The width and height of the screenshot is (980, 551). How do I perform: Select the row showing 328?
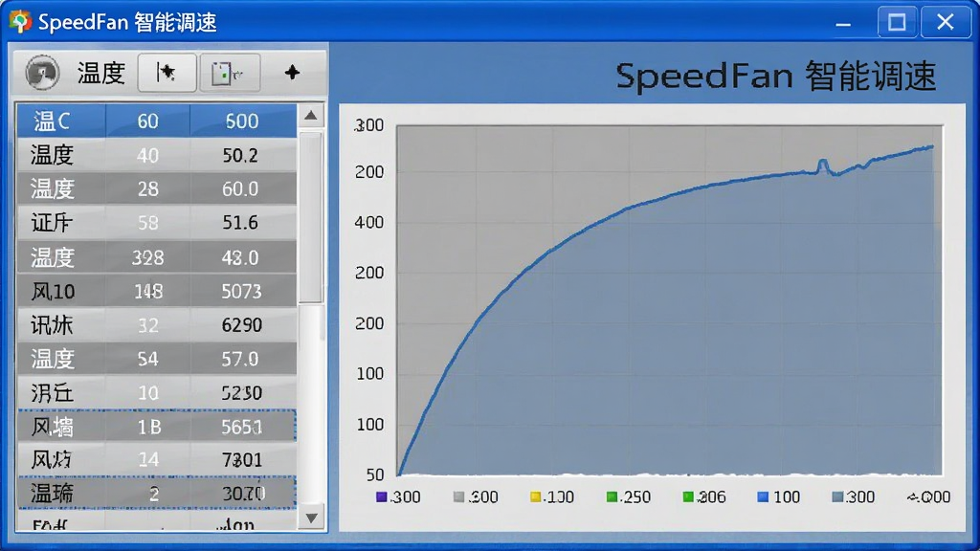point(156,256)
